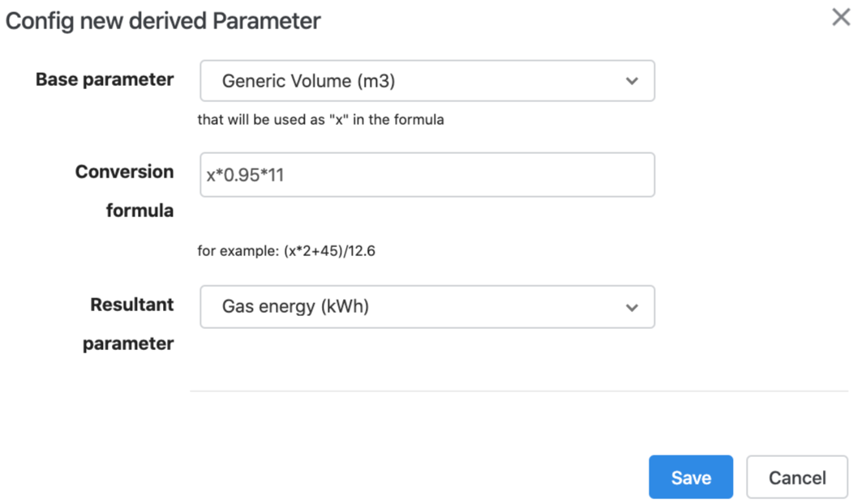Screen dimensions: 853x504
Task: Click the bold word Conversion in label
Action: (x=125, y=172)
